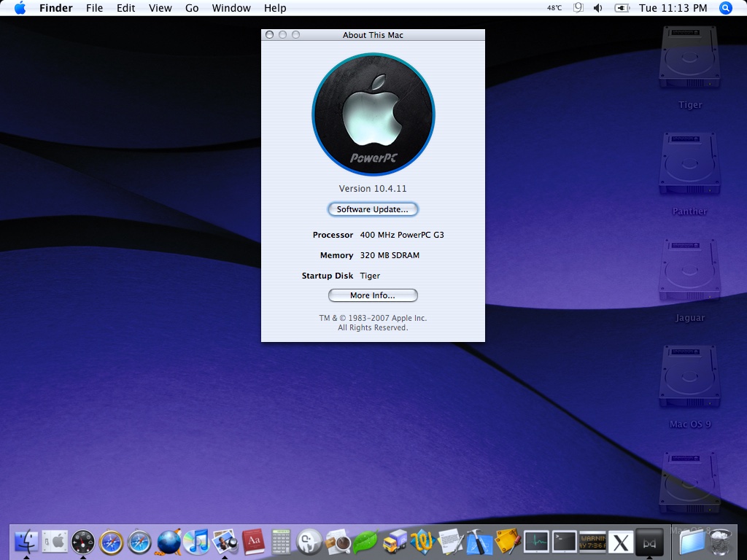Open the Help menu
Viewport: 747px width, 560px height.
point(275,8)
